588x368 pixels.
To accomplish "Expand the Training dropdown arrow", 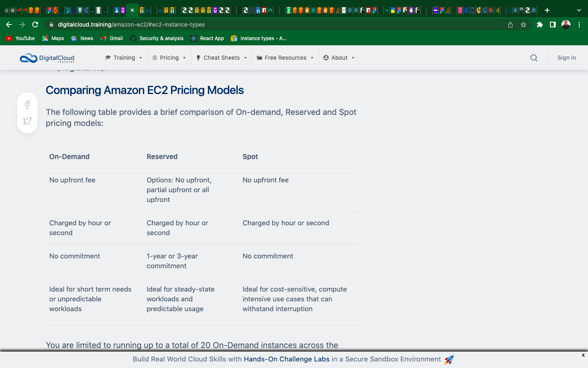I will [x=141, y=58].
